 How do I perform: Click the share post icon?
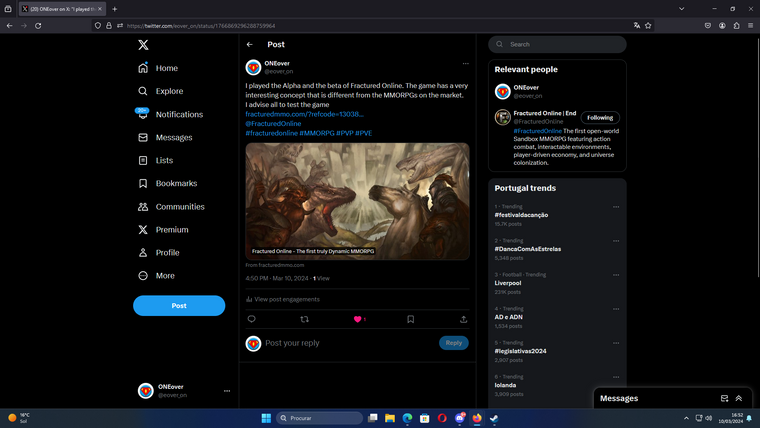pyautogui.click(x=463, y=319)
